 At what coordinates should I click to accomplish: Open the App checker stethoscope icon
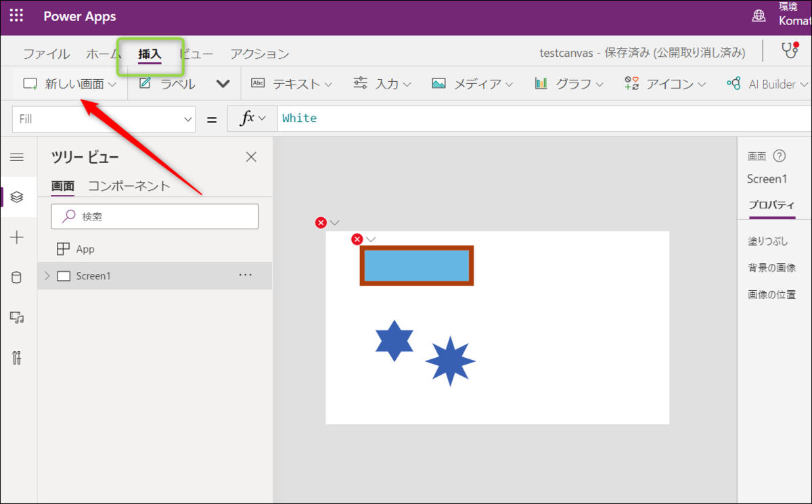coord(790,51)
